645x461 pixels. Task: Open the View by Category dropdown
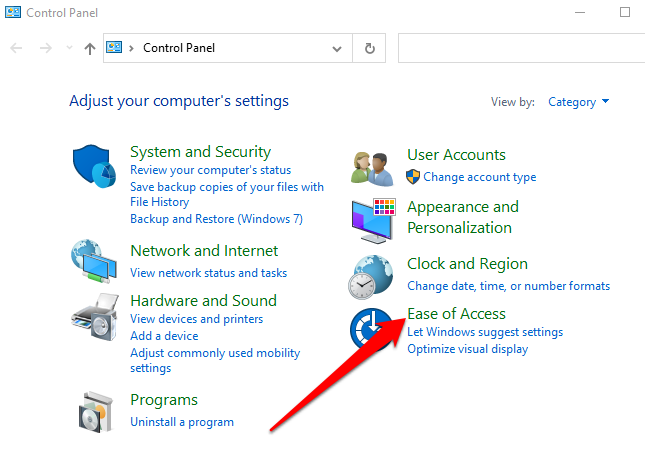[579, 102]
